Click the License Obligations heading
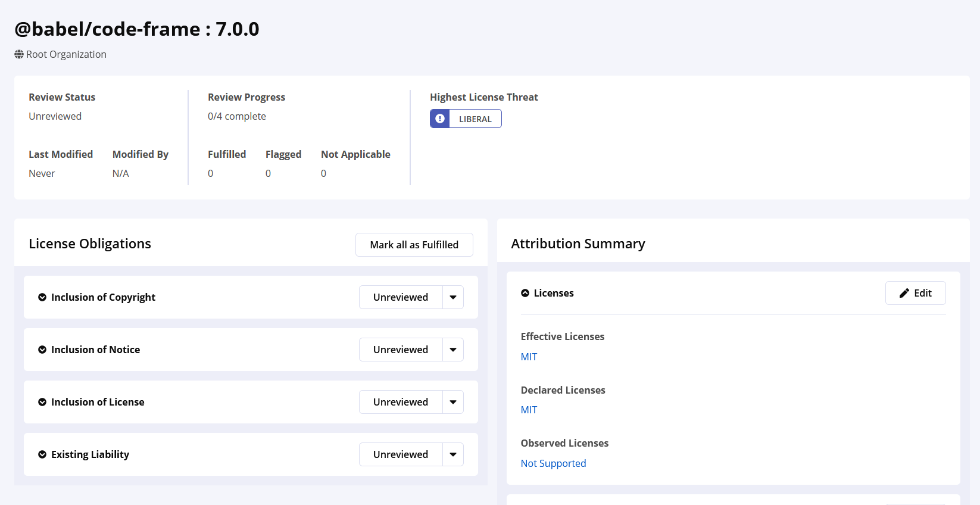Viewport: 980px width, 505px height. 90,244
